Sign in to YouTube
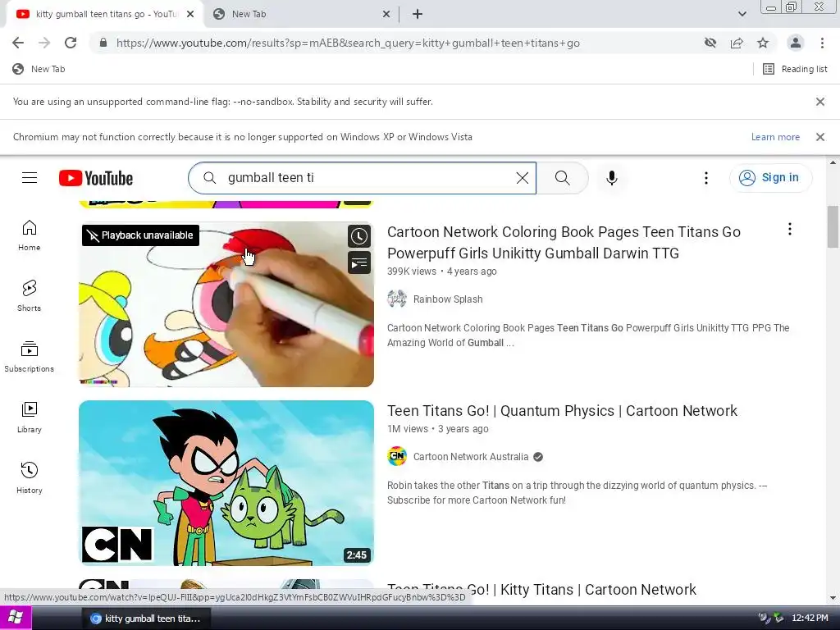Viewport: 840px width, 630px height. coord(770,178)
